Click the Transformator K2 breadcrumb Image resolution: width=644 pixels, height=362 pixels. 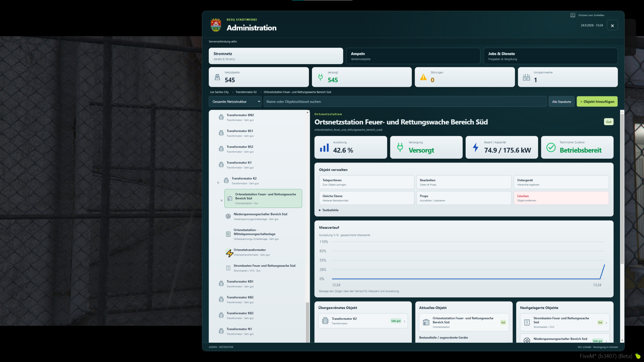click(x=246, y=92)
